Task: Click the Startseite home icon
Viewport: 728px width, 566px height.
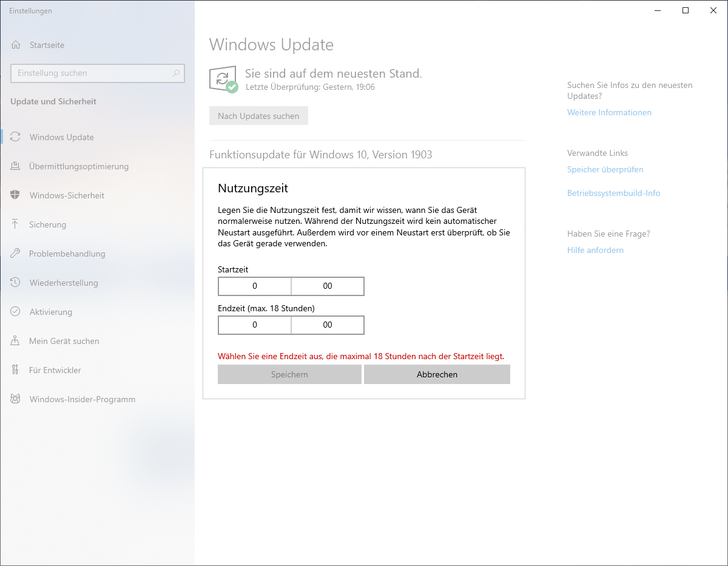Action: (16, 45)
